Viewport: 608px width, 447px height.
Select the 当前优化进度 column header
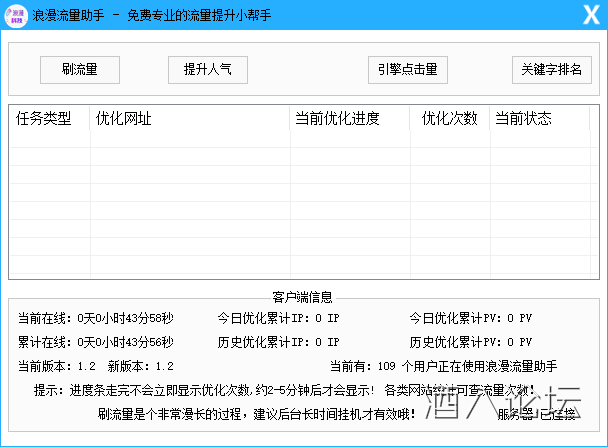point(338,119)
